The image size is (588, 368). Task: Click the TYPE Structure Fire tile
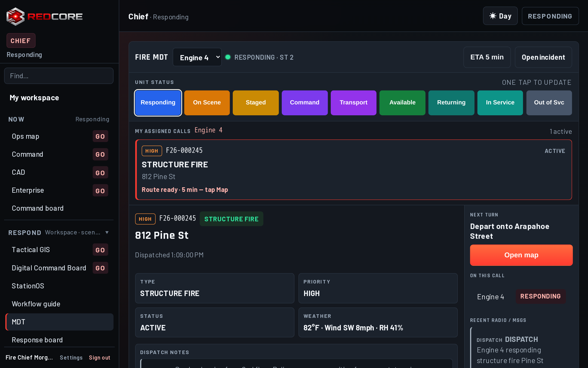point(215,288)
